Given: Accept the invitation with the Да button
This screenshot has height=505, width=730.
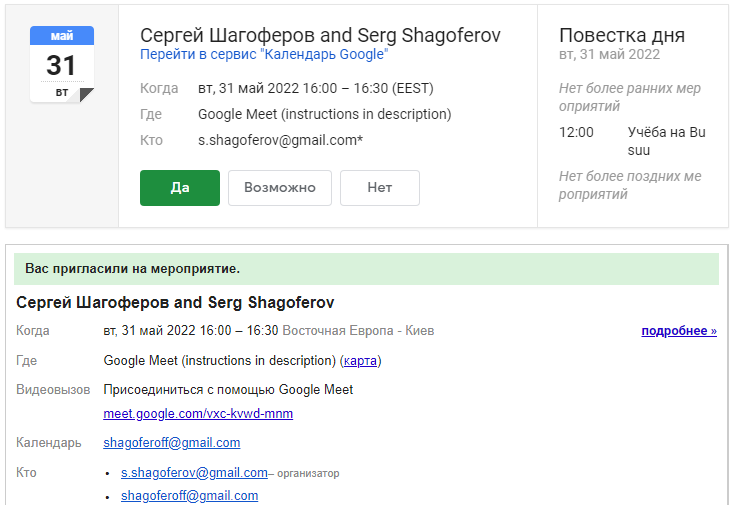Looking at the screenshot, I should (180, 188).
